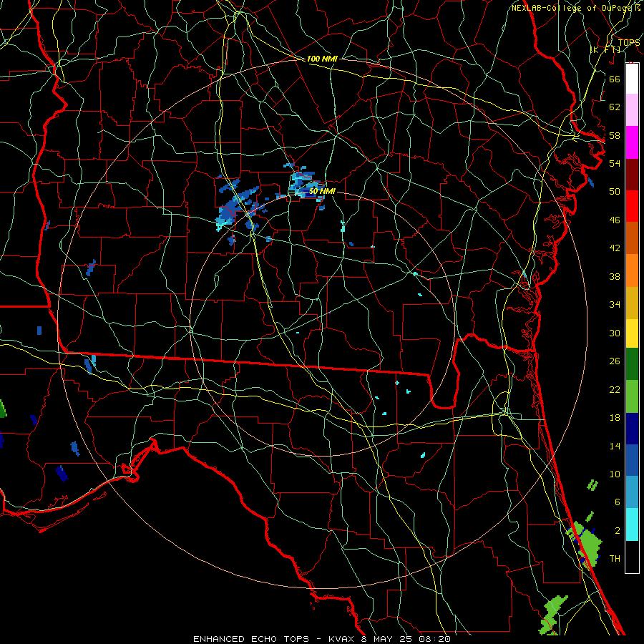This screenshot has height=644, width=644.
Task: Click the black TH threshold swatch
Action: click(632, 557)
